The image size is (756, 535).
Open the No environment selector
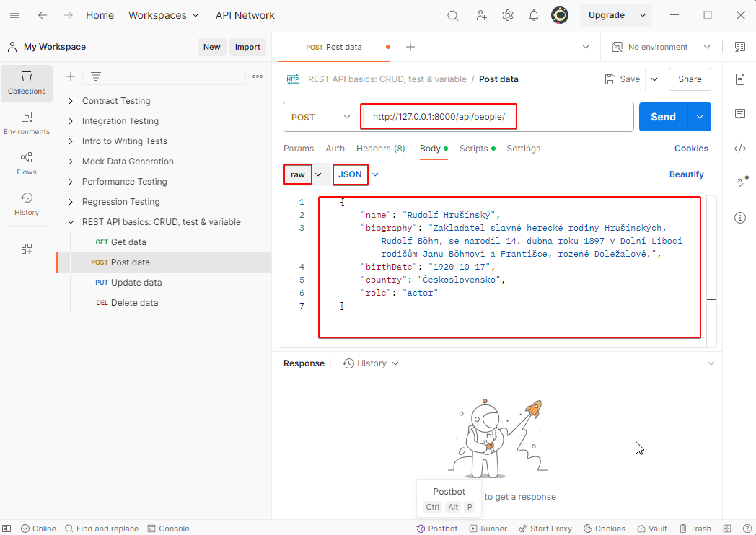pos(661,47)
